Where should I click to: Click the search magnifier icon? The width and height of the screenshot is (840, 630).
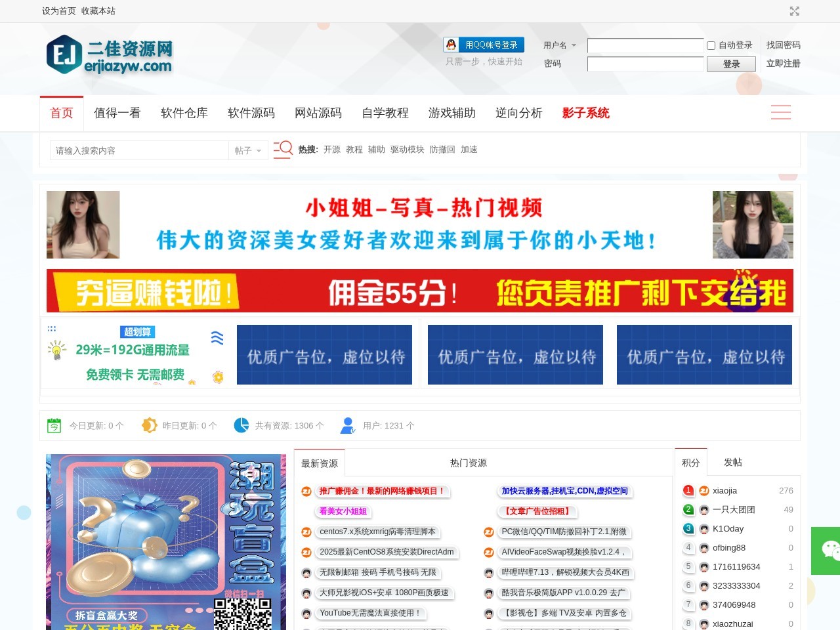click(x=282, y=150)
